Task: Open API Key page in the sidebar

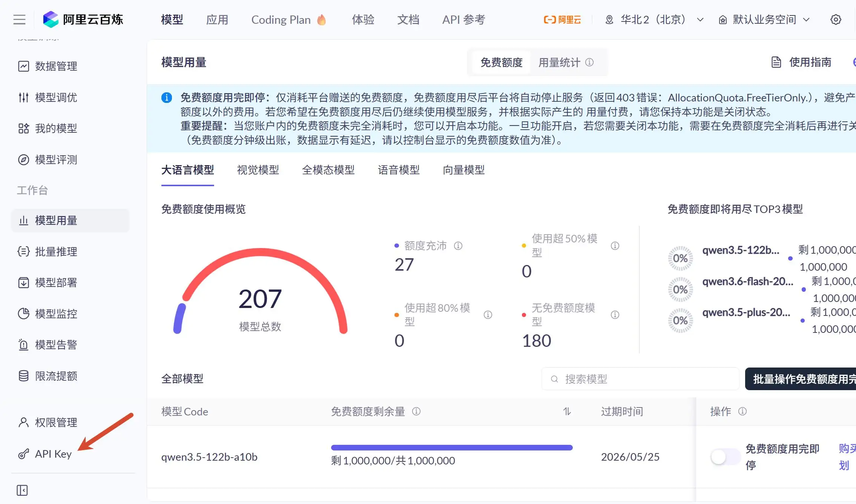Action: pos(70,454)
